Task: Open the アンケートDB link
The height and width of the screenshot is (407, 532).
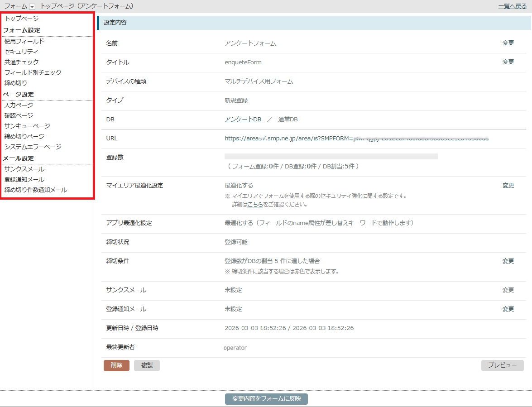Action: point(243,119)
